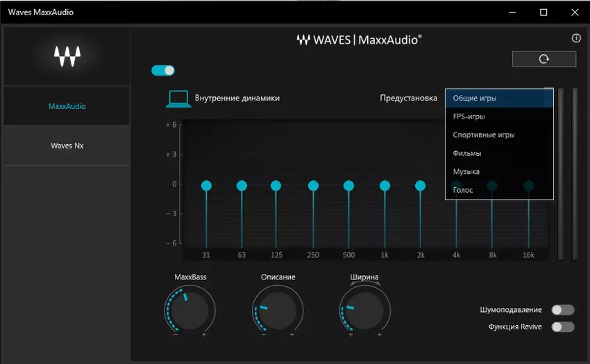The height and width of the screenshot is (364, 590).
Task: Turn on the Функция Revive switch
Action: 562,327
